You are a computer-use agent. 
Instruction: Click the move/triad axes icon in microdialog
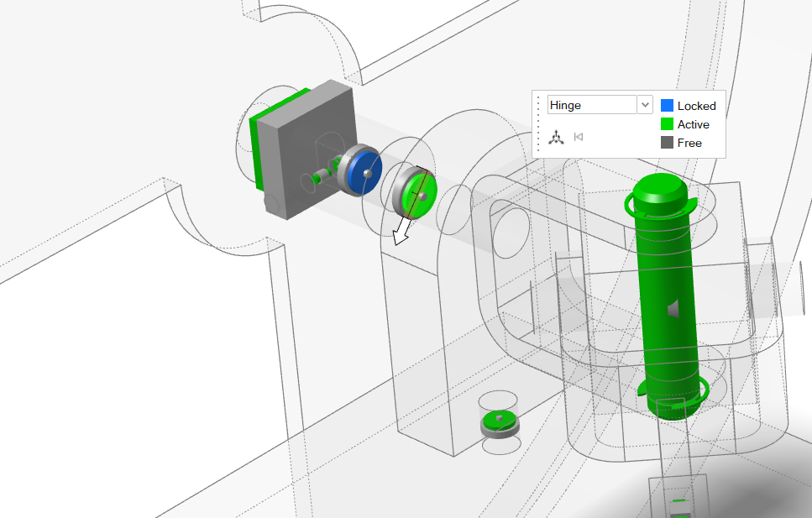point(556,136)
